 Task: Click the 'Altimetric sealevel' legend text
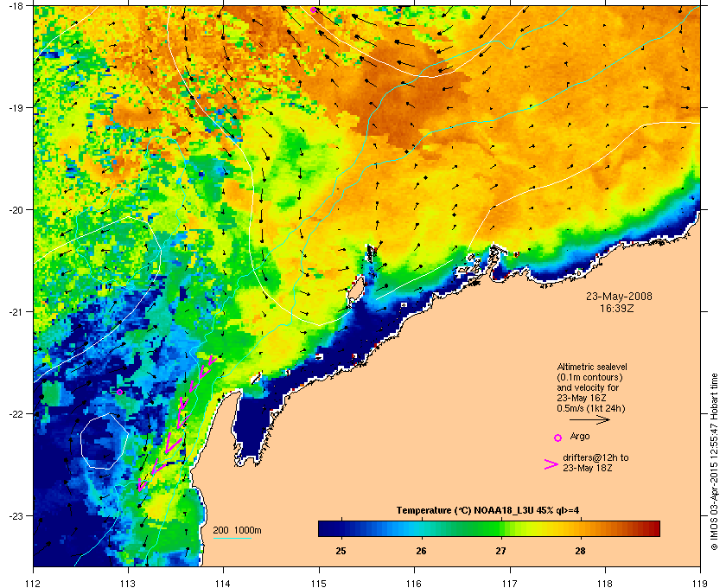592,367
